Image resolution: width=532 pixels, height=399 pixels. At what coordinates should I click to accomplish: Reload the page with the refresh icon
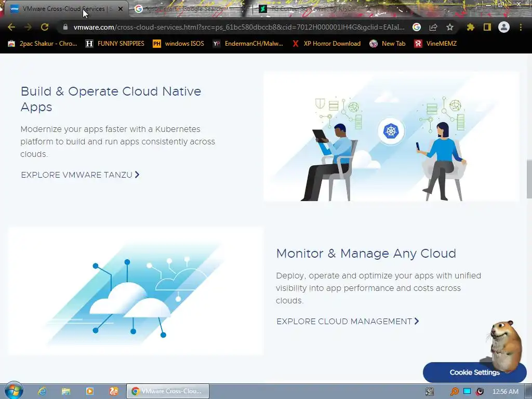click(x=45, y=27)
